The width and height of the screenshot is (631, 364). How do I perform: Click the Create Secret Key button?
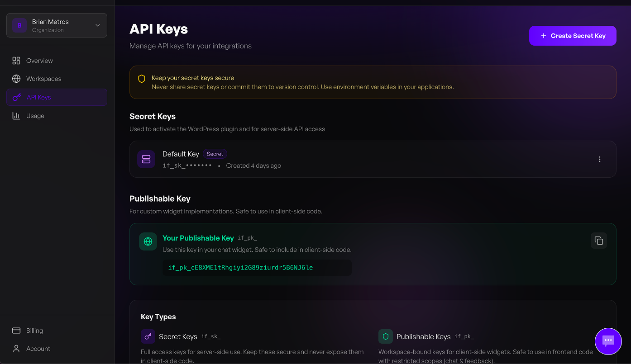click(x=573, y=36)
